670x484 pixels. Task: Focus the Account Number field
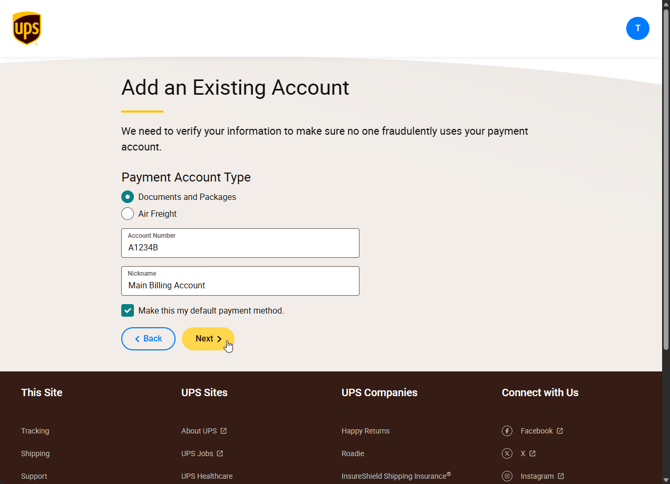240,243
